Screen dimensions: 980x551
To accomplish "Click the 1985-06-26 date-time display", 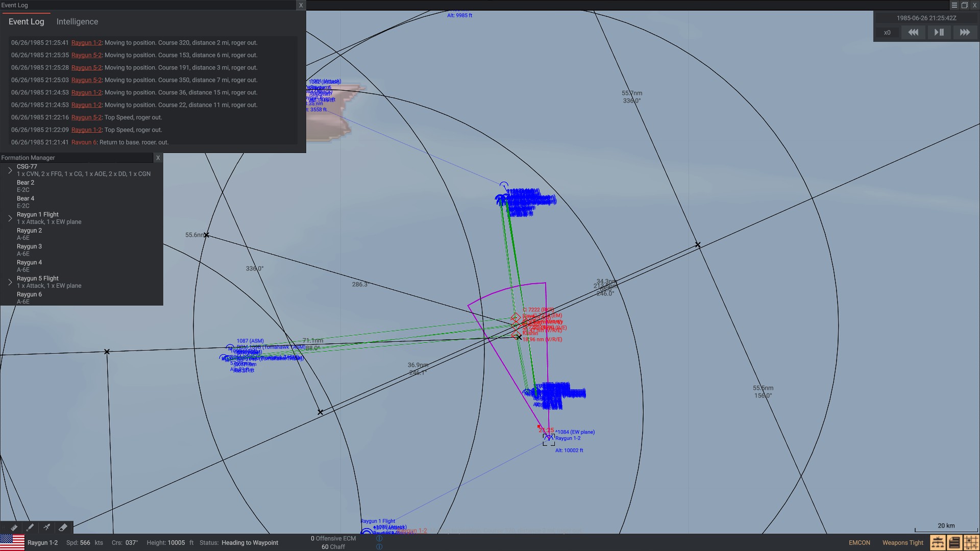I will [x=926, y=18].
